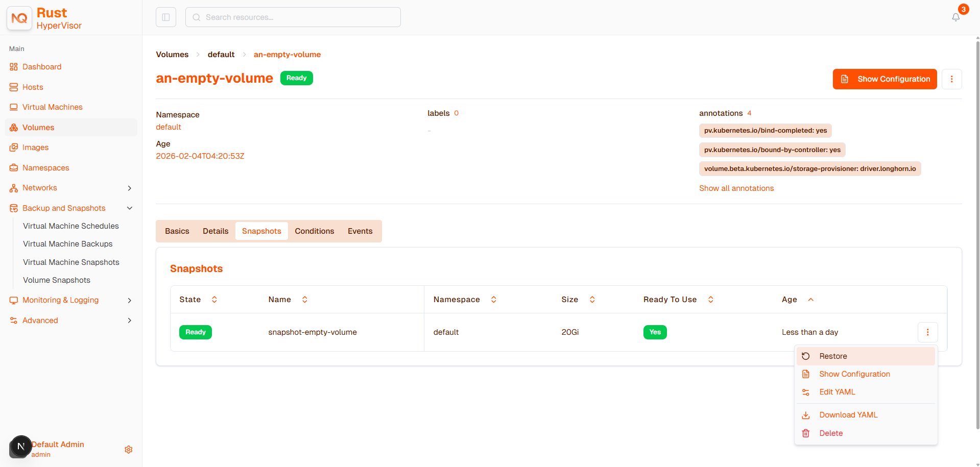Open the notifications bell

(955, 17)
